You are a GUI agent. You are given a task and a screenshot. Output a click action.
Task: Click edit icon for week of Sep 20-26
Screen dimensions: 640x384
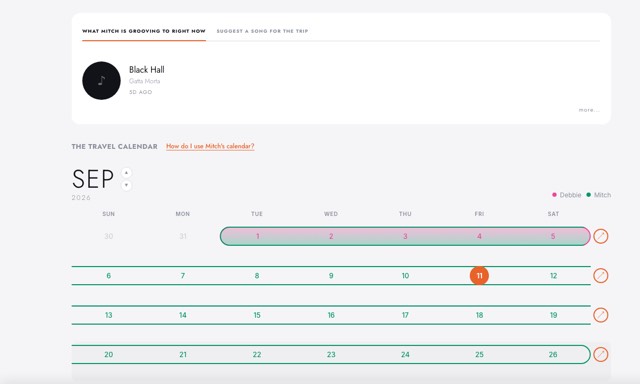point(600,354)
